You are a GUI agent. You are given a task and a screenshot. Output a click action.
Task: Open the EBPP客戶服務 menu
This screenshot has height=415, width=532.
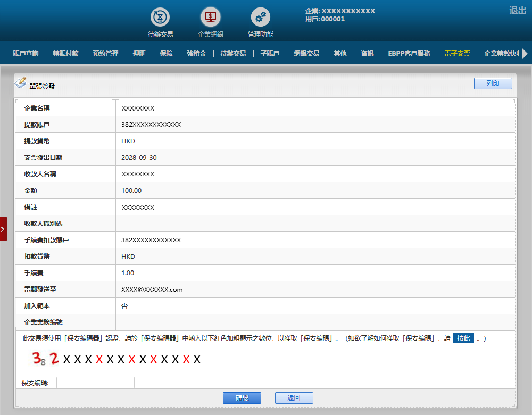click(x=409, y=54)
